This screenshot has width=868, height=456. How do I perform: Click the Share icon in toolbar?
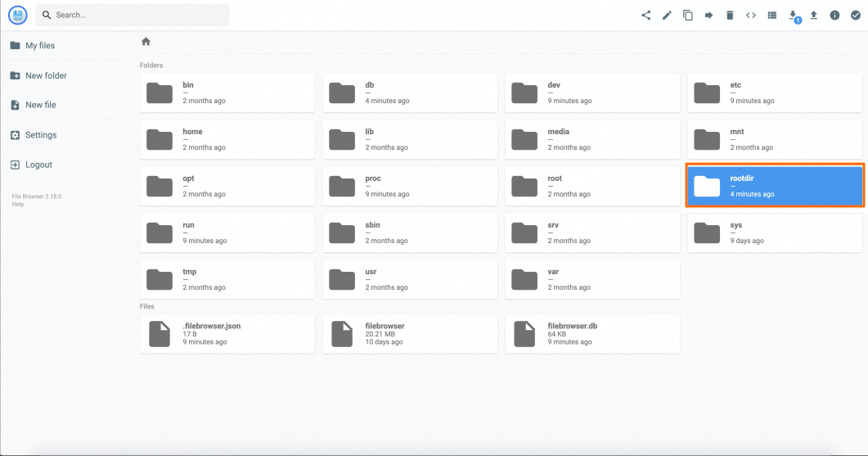tap(645, 15)
